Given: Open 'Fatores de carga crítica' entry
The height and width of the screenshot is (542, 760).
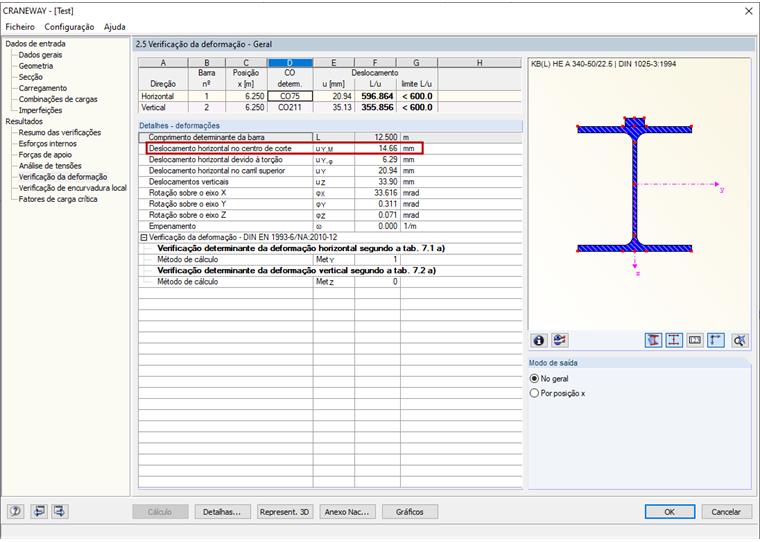Looking at the screenshot, I should [x=58, y=199].
